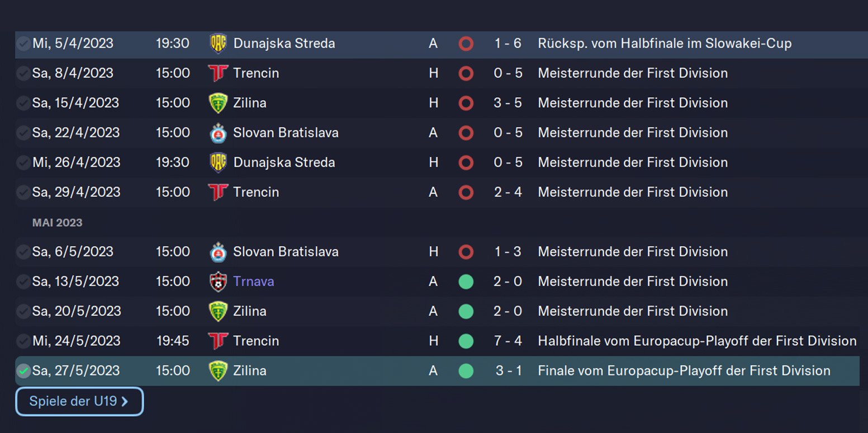Click red loss indicator for 29/4/2023 match

coord(466,192)
